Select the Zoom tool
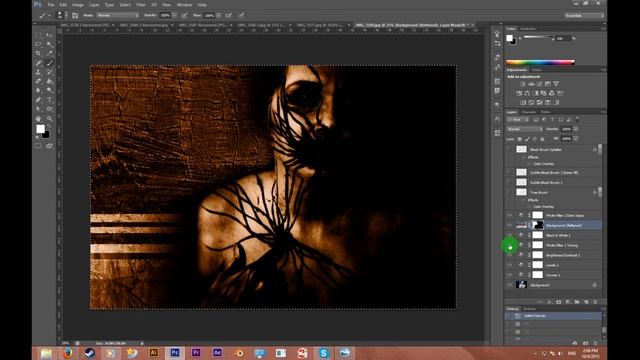The height and width of the screenshot is (360, 640). pyautogui.click(x=49, y=118)
